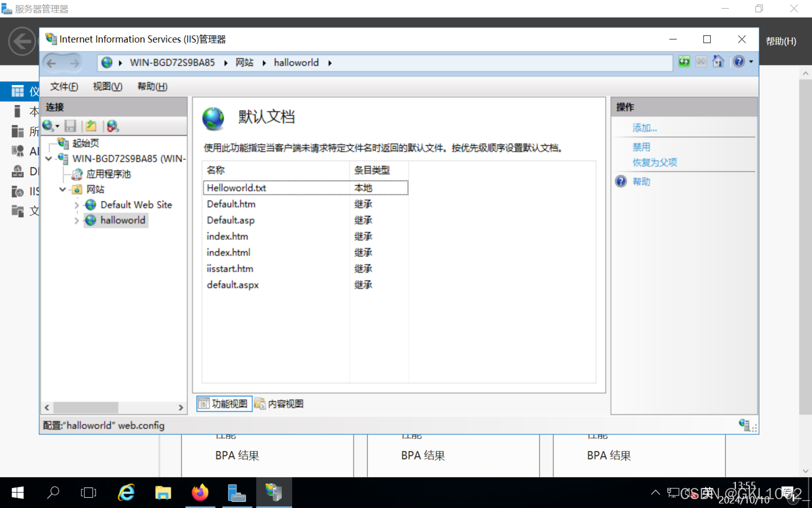
Task: Open the create connection globe dropdown in 连接 toolbar
Action: click(51, 126)
